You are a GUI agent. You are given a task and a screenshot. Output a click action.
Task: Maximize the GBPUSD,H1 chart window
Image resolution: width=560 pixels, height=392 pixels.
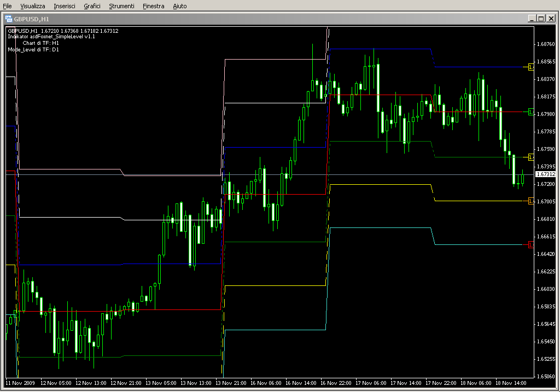click(x=541, y=19)
